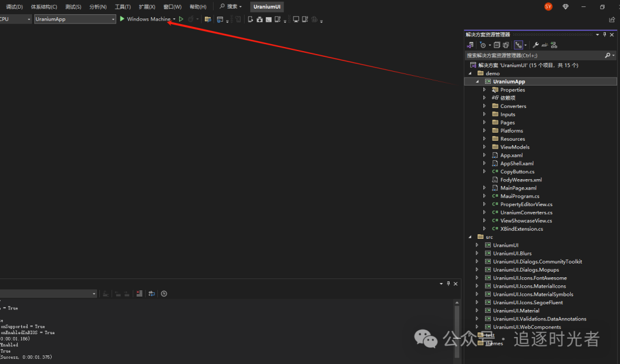Open the 调试(D) menu

coord(14,7)
